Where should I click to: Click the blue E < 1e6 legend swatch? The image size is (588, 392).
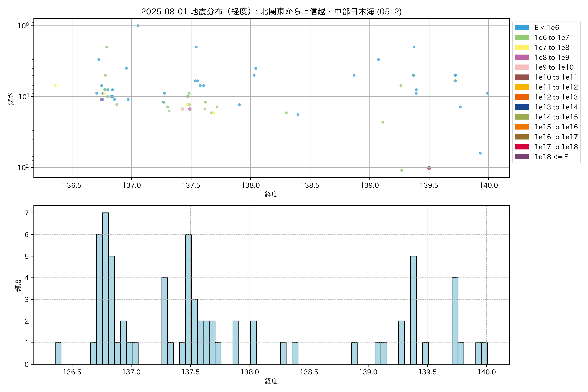tap(522, 27)
